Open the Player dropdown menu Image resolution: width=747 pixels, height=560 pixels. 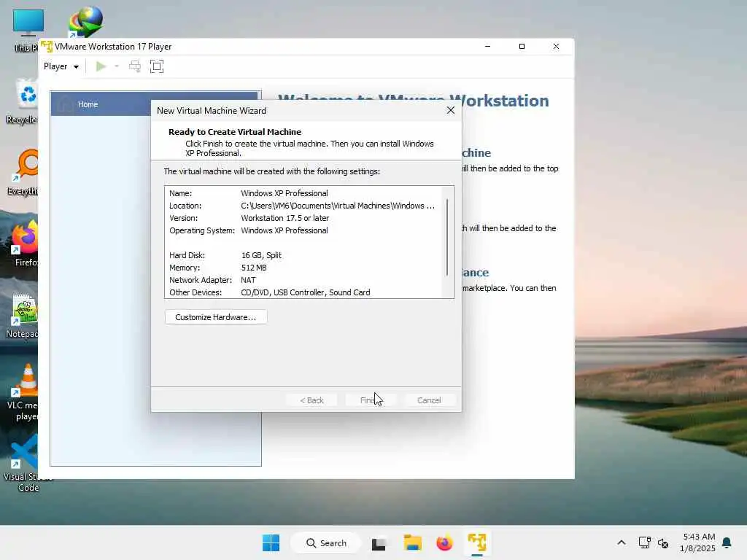(61, 66)
